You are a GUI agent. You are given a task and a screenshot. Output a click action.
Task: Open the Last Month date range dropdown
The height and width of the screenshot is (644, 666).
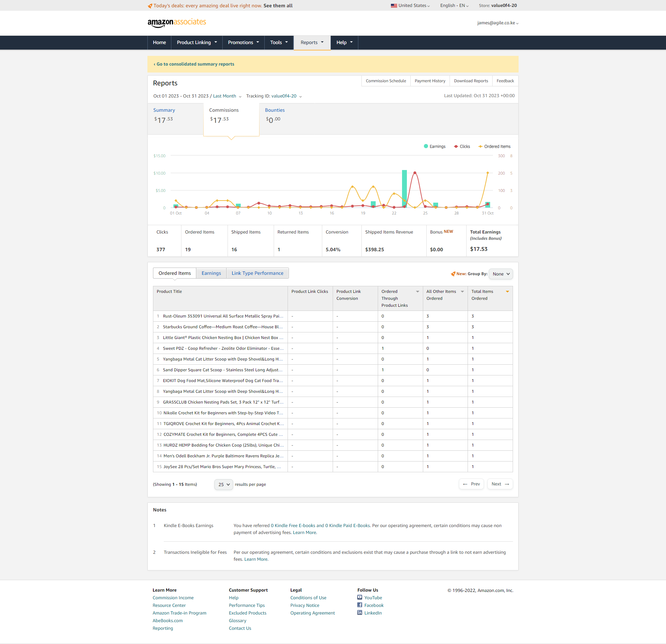[x=227, y=96]
